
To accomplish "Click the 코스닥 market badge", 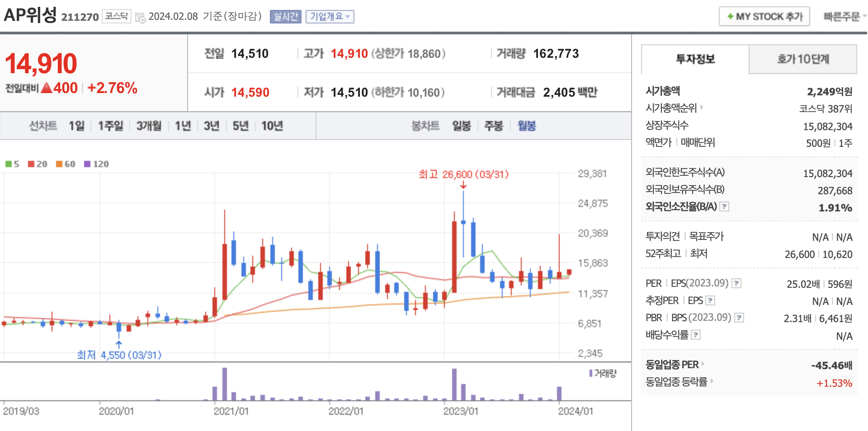I will (117, 16).
